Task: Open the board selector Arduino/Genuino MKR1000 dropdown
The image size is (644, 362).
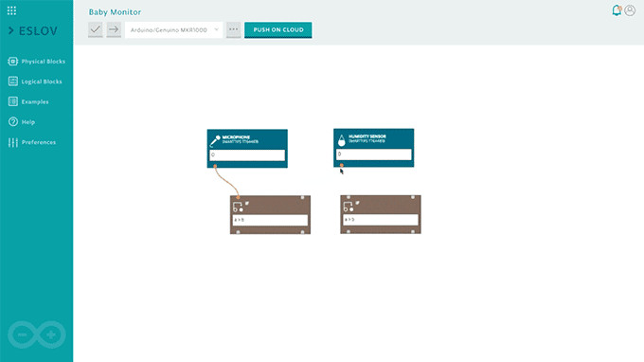Action: [x=173, y=30]
